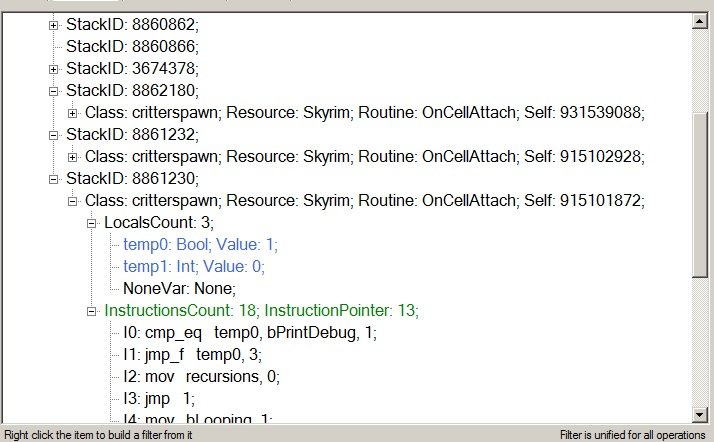Collapse the InstructionsCount: 18 node

point(92,311)
